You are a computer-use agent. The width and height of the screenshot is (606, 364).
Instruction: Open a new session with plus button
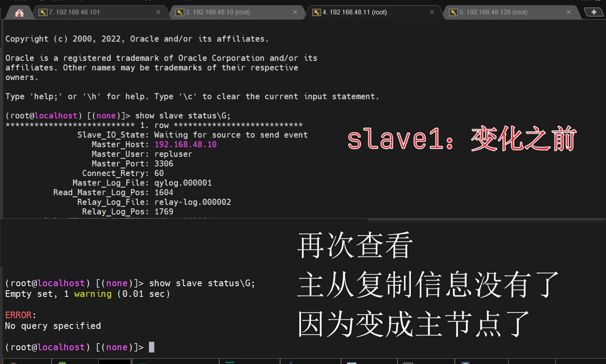click(594, 12)
